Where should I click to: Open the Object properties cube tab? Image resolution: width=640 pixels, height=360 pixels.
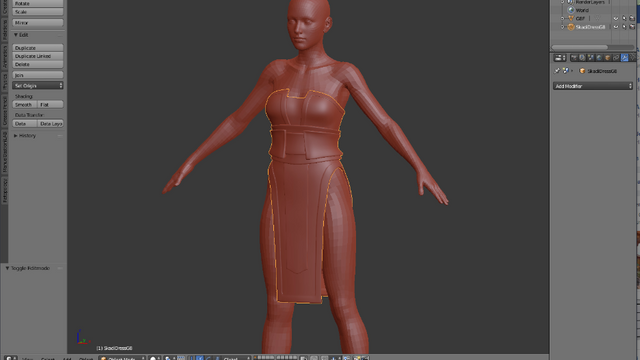pyautogui.click(x=608, y=58)
